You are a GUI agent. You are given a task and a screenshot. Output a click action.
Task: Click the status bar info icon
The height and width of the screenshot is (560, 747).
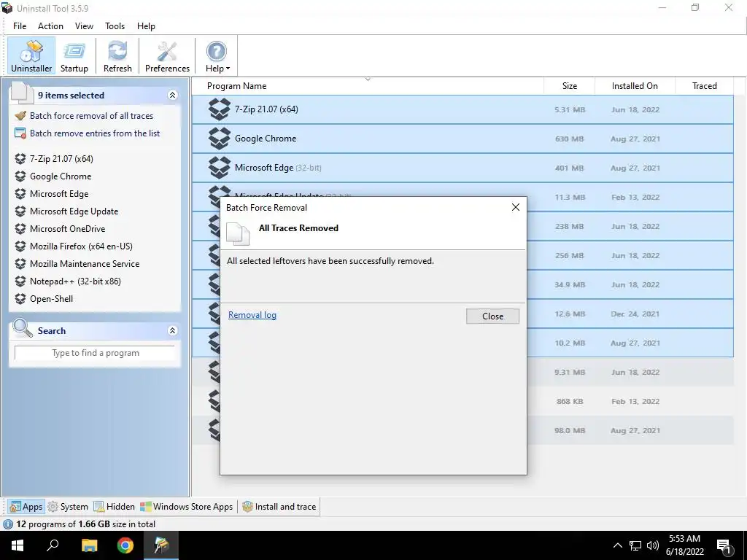click(8, 524)
